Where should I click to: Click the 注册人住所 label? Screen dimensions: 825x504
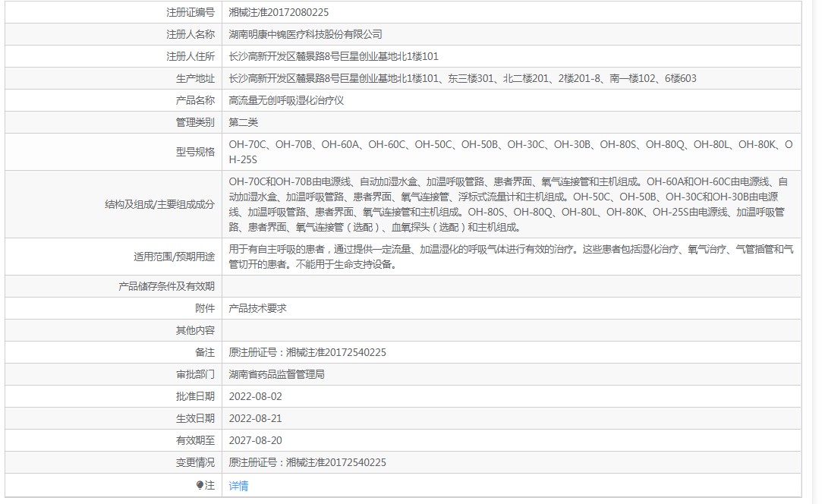tap(191, 56)
